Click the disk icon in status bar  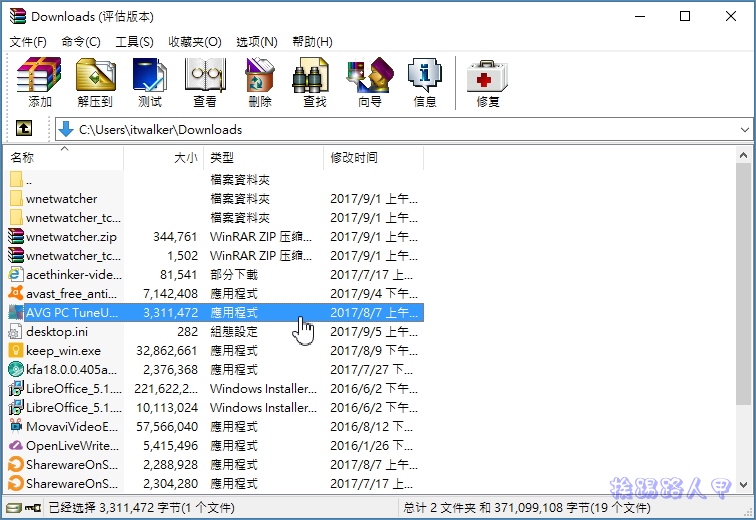pos(14,507)
